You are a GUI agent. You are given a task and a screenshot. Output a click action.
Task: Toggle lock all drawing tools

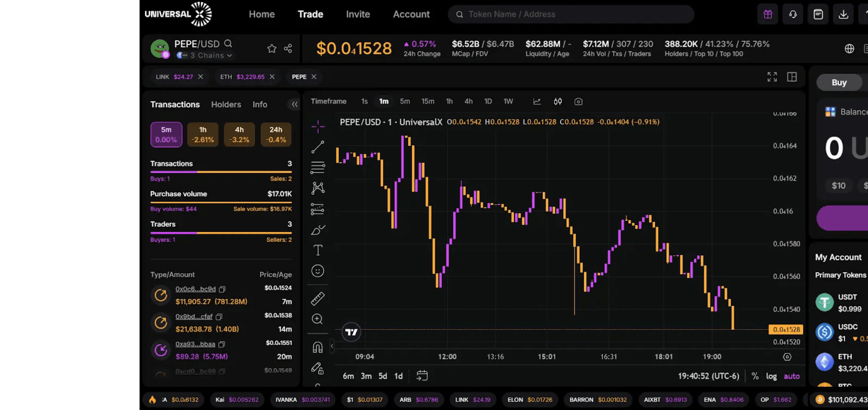pyautogui.click(x=318, y=368)
